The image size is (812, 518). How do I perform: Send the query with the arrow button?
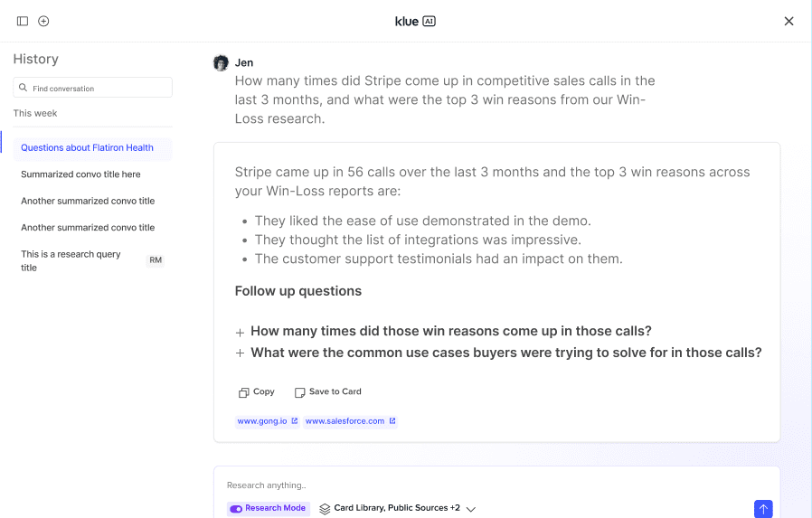click(x=763, y=509)
